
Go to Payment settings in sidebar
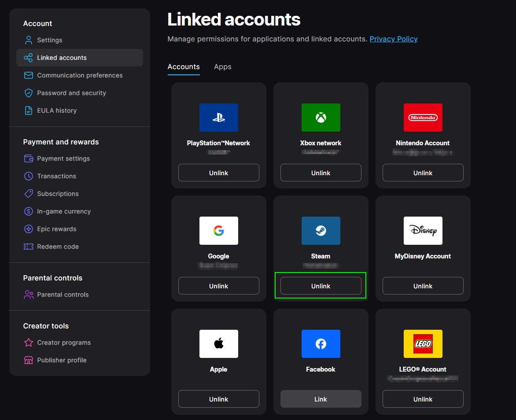[63, 158]
